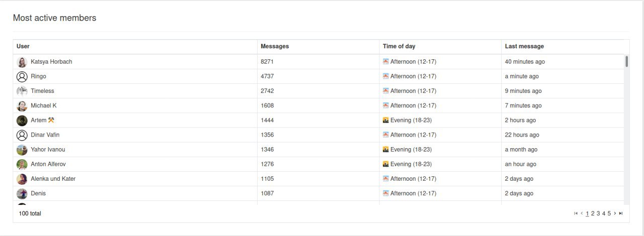The image size is (644, 236).
Task: Click Anton Alferov's avatar image
Action: (x=22, y=164)
